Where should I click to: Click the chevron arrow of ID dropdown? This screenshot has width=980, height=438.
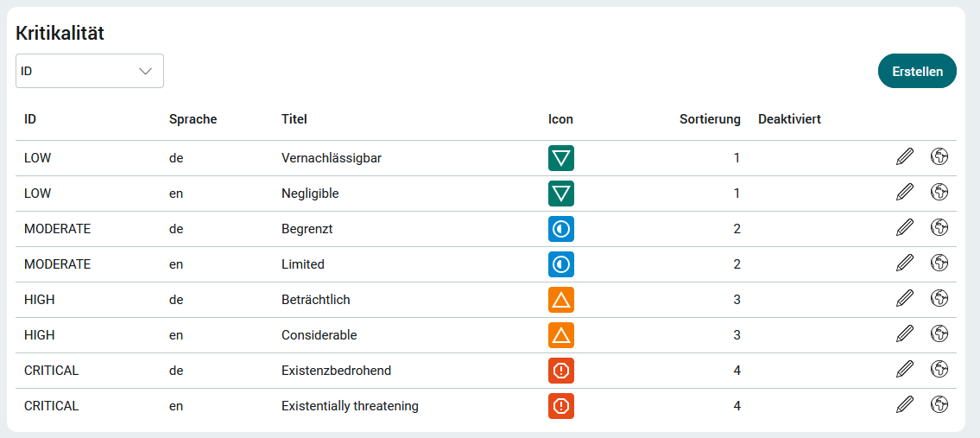tap(146, 72)
